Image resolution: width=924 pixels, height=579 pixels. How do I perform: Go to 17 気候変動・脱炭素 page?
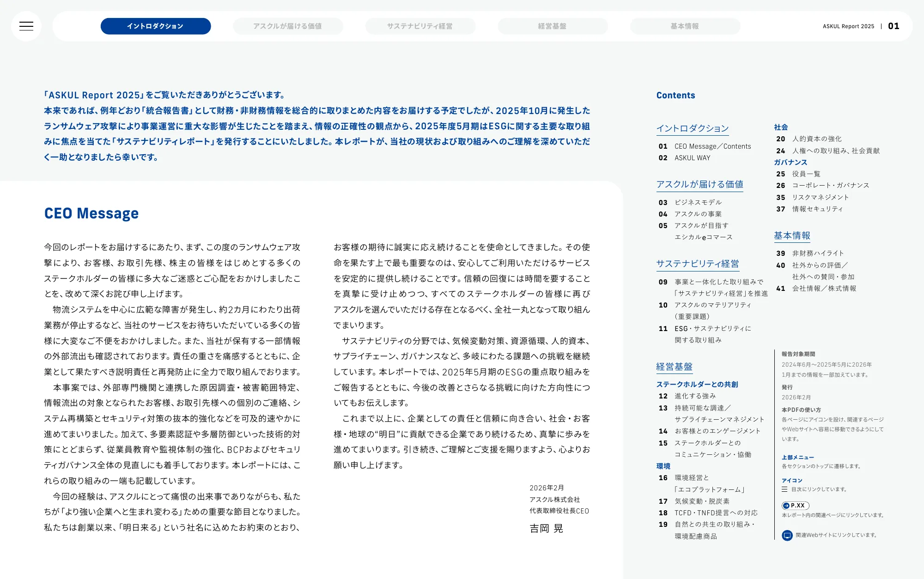coord(694,501)
